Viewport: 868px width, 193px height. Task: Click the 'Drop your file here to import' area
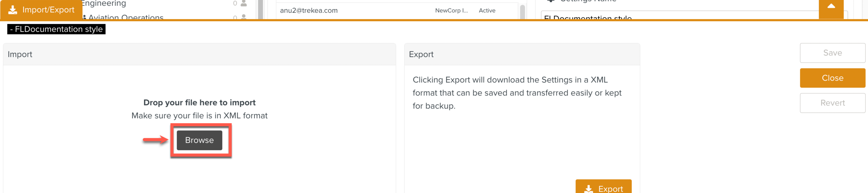click(x=199, y=103)
